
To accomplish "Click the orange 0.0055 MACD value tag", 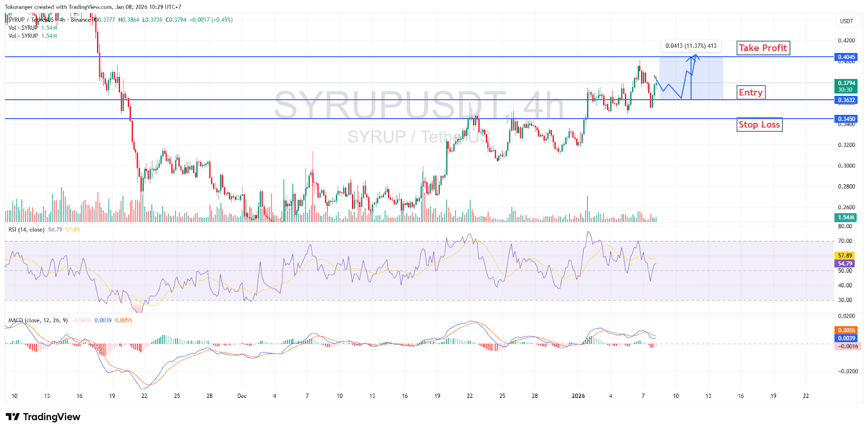I will point(846,330).
